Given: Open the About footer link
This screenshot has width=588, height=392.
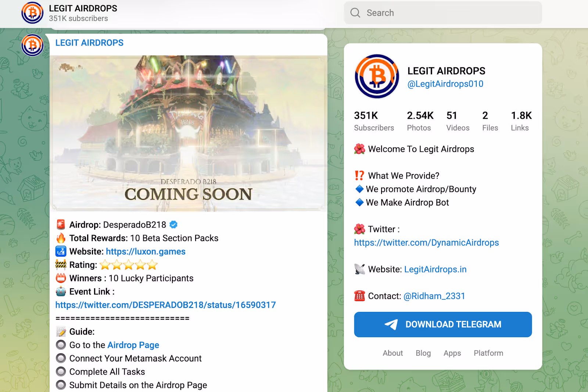Looking at the screenshot, I should coord(393,353).
